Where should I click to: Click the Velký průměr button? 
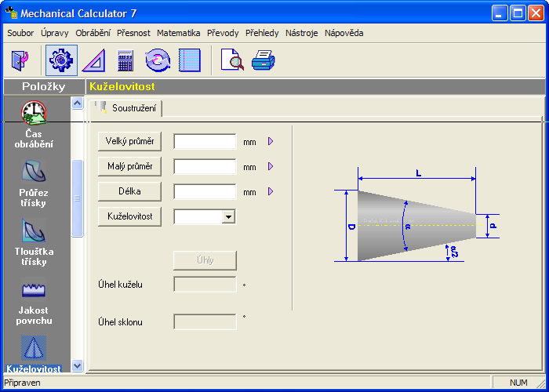pyautogui.click(x=129, y=141)
